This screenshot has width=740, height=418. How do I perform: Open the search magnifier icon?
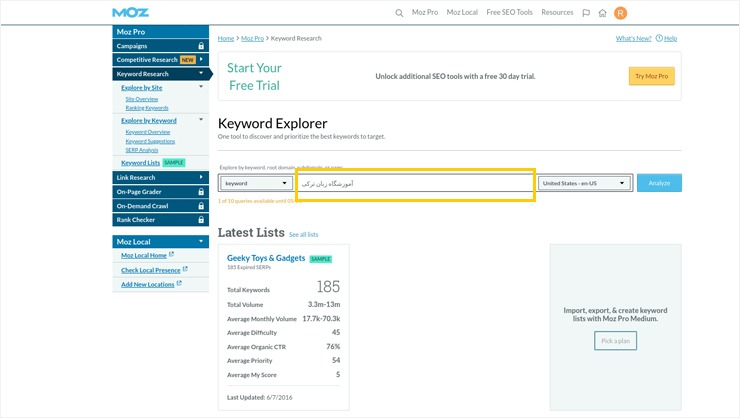399,13
